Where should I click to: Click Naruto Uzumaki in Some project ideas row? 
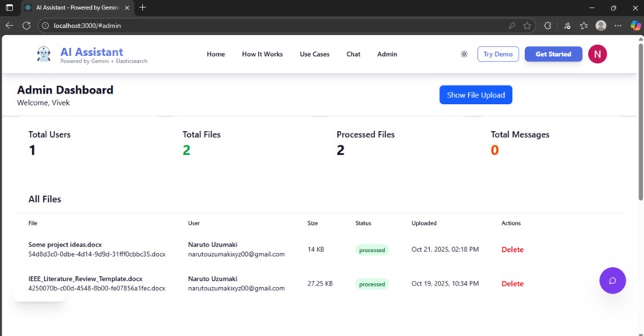pos(213,245)
